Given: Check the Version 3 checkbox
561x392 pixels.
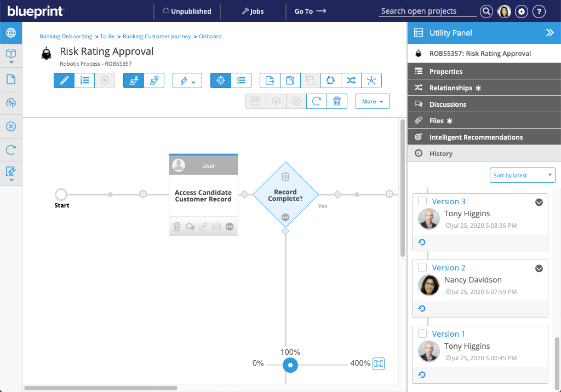Looking at the screenshot, I should [x=422, y=201].
